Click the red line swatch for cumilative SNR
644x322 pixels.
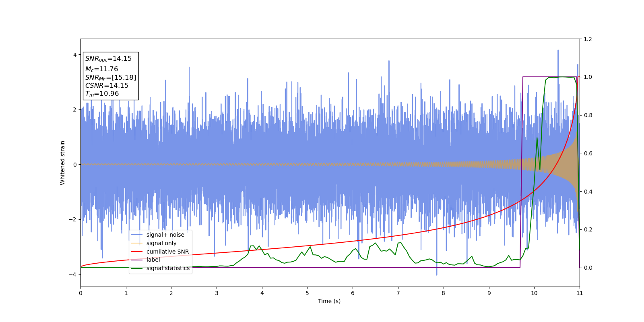(x=137, y=252)
